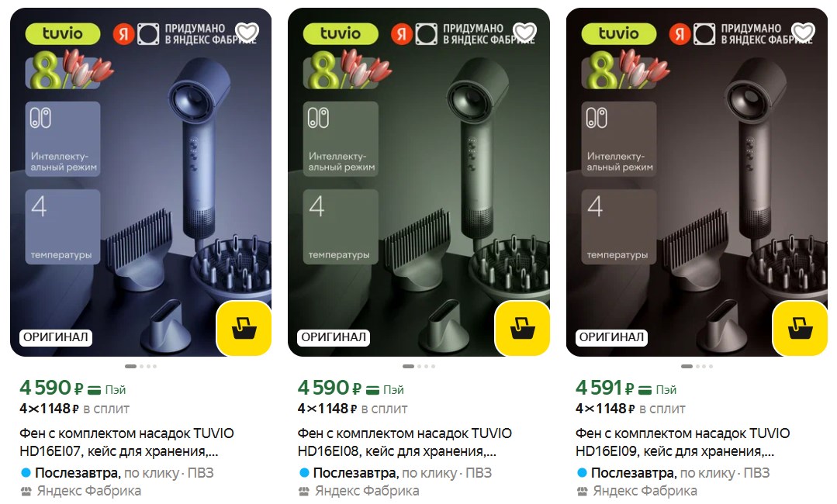Select carousel dots under green hair dryer
This screenshot has height=504, width=837.
coord(419,367)
